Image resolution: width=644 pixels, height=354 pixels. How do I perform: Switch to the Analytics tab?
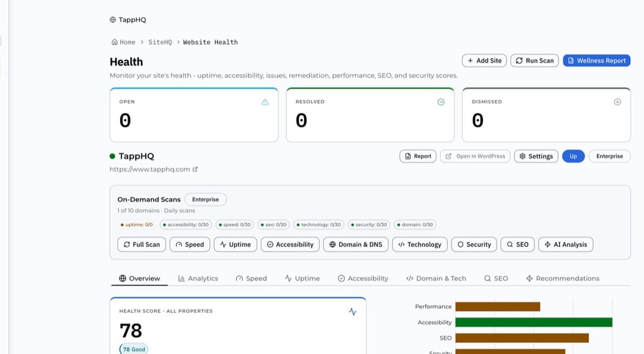[198, 278]
